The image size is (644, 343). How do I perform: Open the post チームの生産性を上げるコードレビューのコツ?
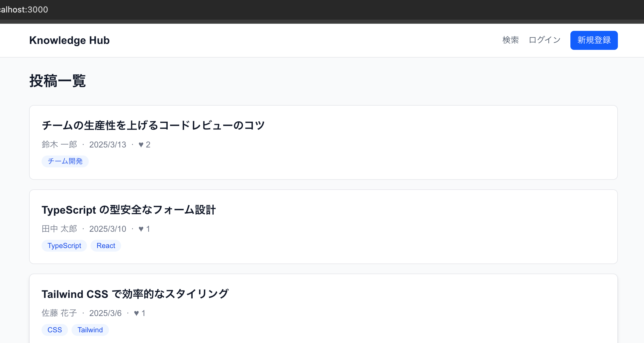153,125
